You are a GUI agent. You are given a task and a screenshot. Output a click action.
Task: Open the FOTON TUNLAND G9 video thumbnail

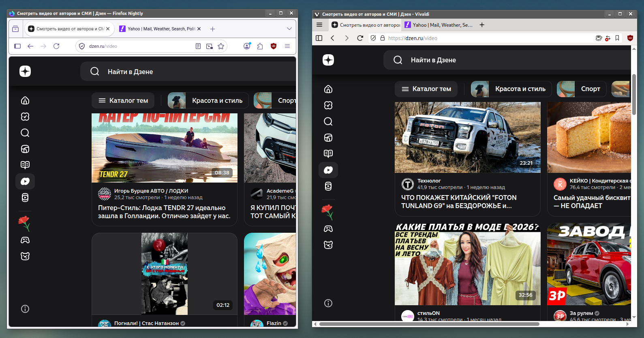coord(467,137)
